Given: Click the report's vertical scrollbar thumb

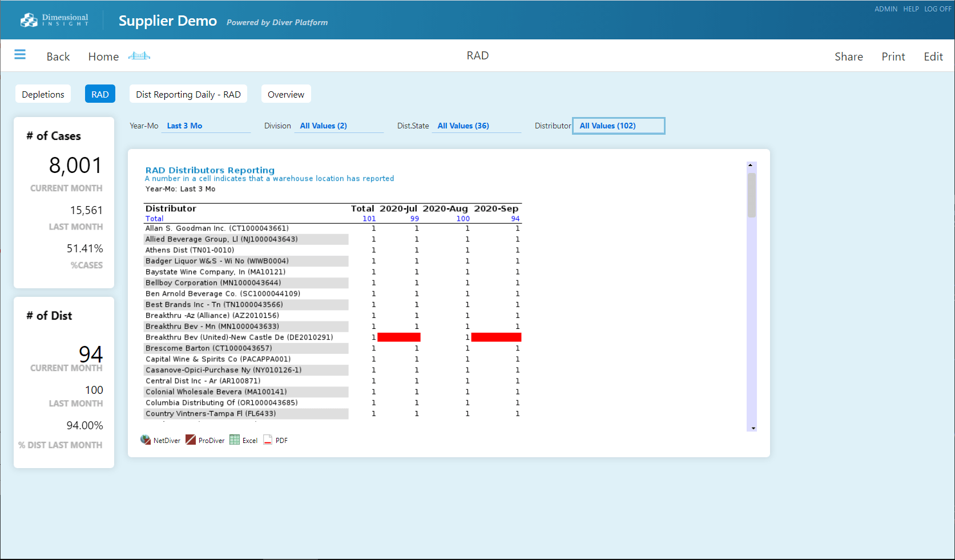Looking at the screenshot, I should click(x=752, y=195).
